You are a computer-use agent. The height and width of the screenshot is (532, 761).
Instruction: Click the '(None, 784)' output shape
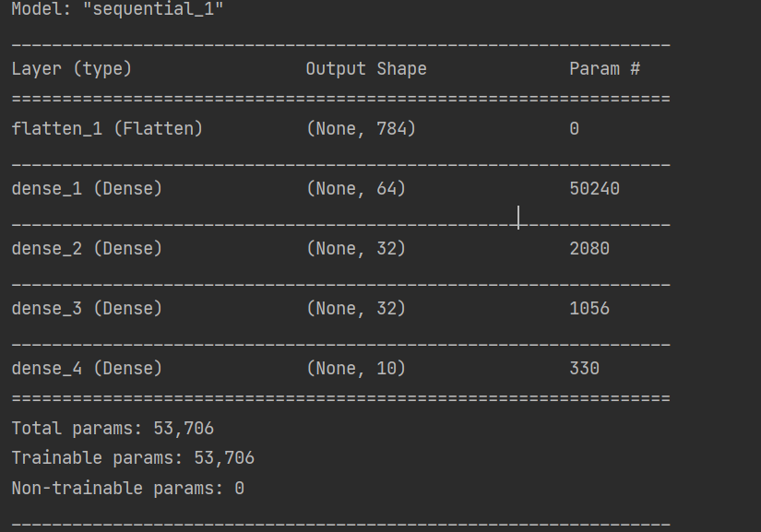click(x=361, y=129)
